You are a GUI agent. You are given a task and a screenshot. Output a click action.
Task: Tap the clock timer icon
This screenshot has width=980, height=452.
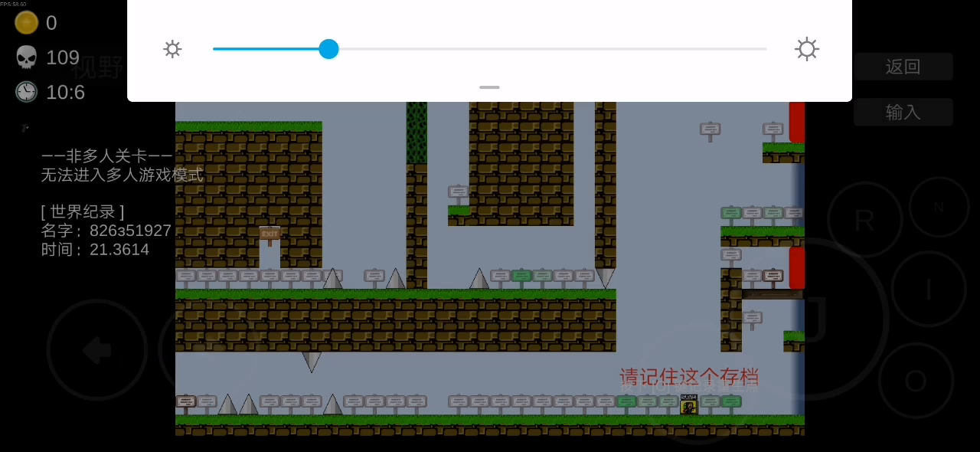point(27,92)
